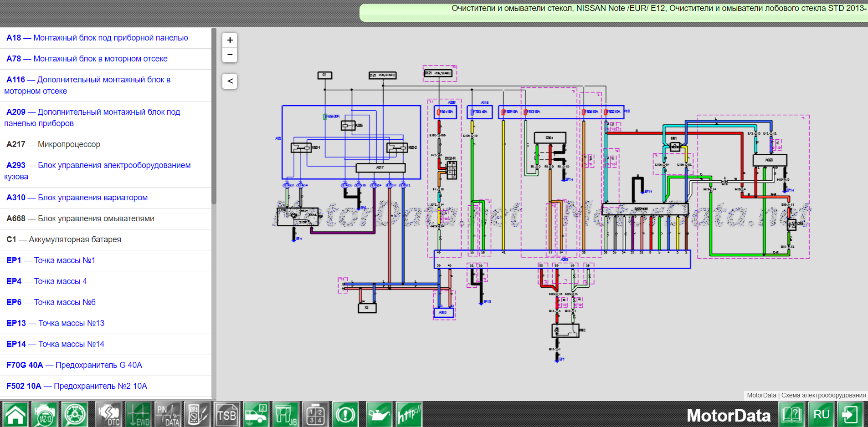Select EP13 ground point №13 entry

(56, 323)
